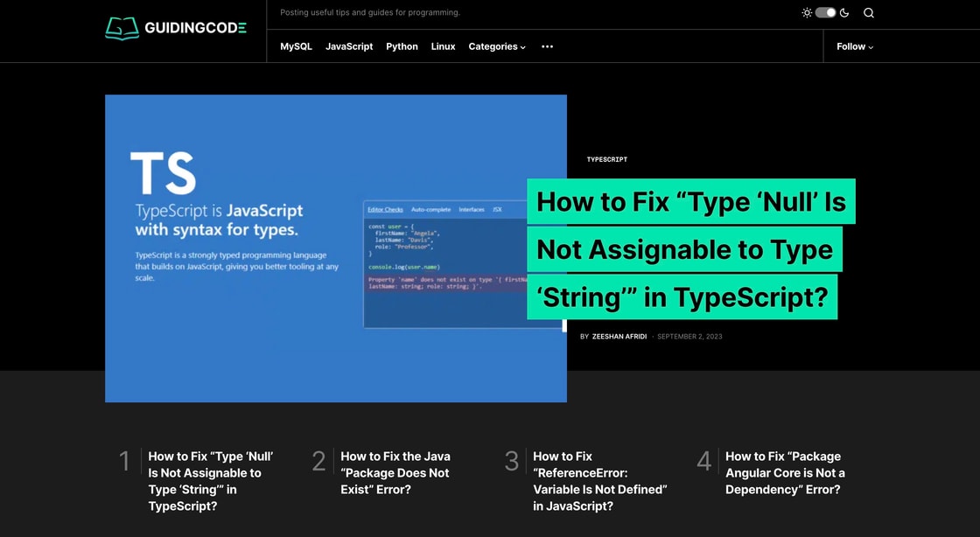Open the three-dots more menu
Viewport: 980px width, 537px height.
[x=547, y=46]
